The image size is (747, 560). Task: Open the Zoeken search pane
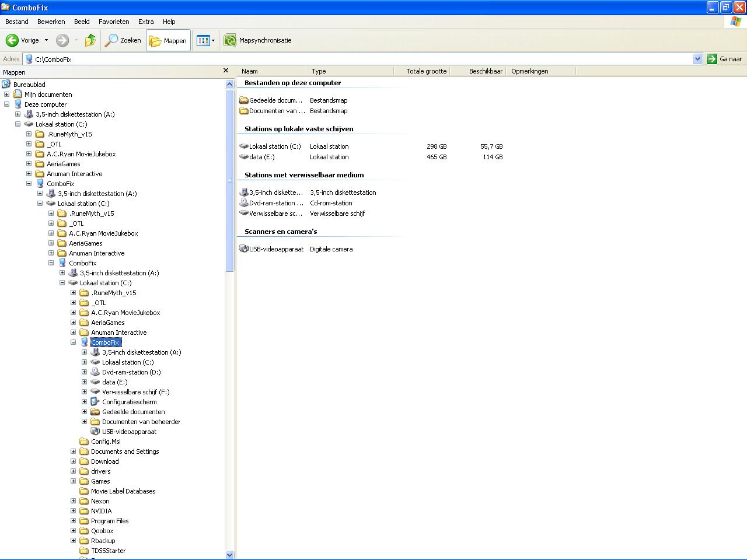pos(123,40)
